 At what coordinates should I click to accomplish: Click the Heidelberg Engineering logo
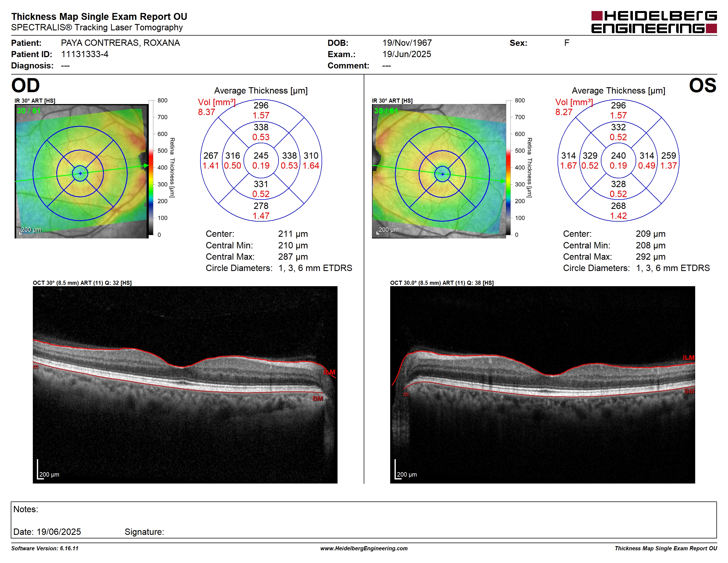point(654,22)
